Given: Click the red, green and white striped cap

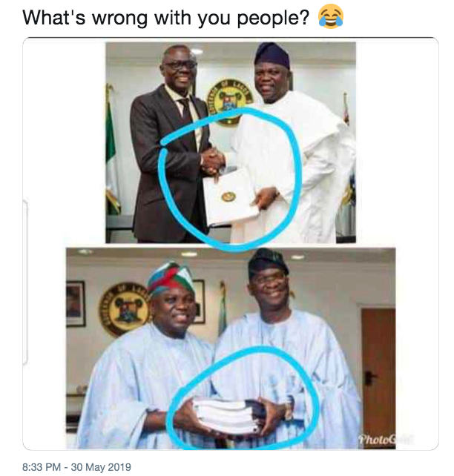Looking at the screenshot, I should 171,280.
